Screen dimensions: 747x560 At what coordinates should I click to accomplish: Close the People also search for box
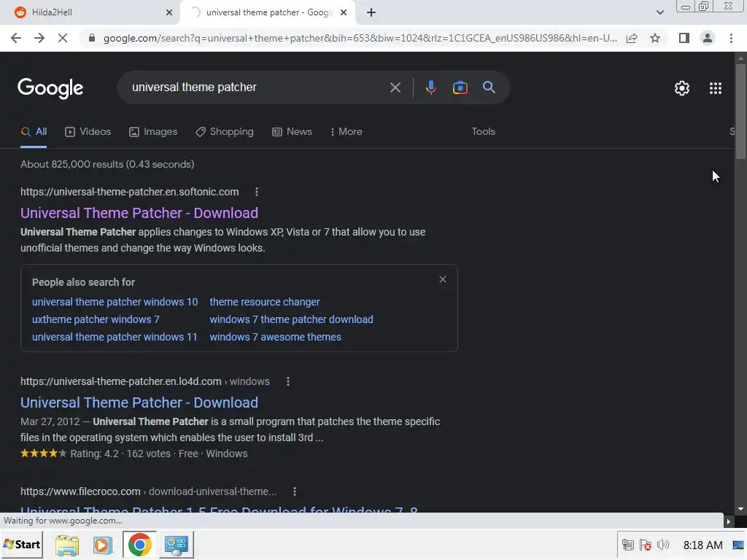[x=443, y=279]
